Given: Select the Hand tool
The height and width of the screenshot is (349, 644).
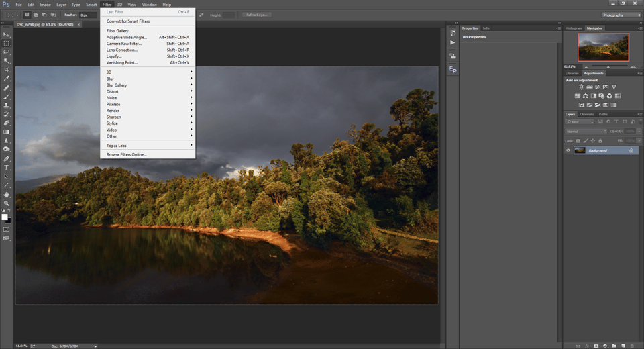Looking at the screenshot, I should (6, 195).
